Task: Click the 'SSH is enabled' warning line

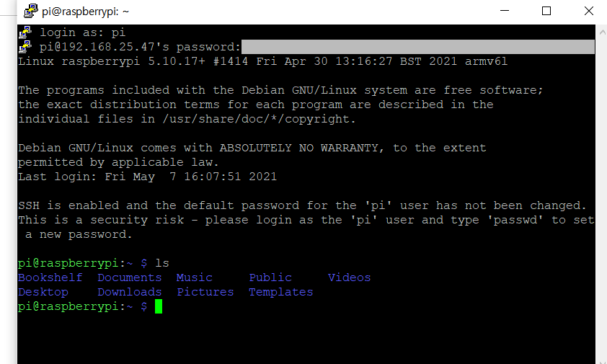Action: [302, 205]
